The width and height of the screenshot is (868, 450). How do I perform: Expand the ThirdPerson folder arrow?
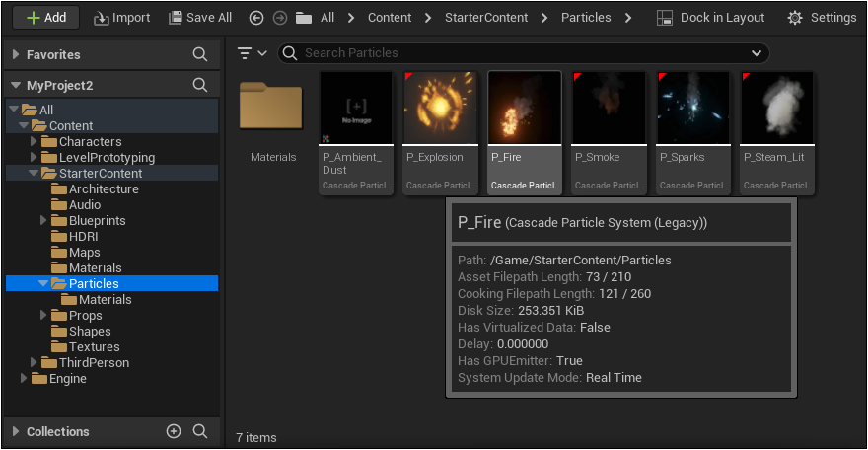34,362
